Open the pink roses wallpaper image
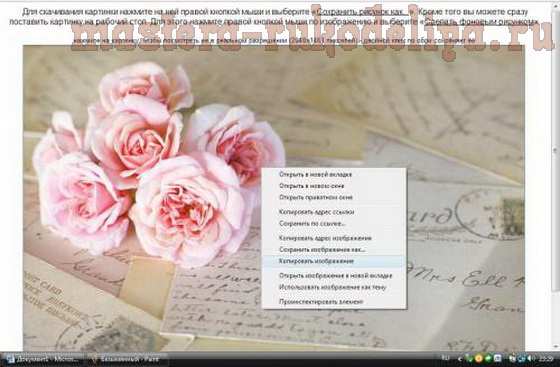The image size is (560, 367). [x=274, y=197]
